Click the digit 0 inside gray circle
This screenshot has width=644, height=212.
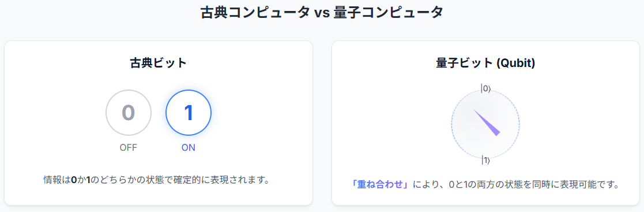click(x=129, y=113)
